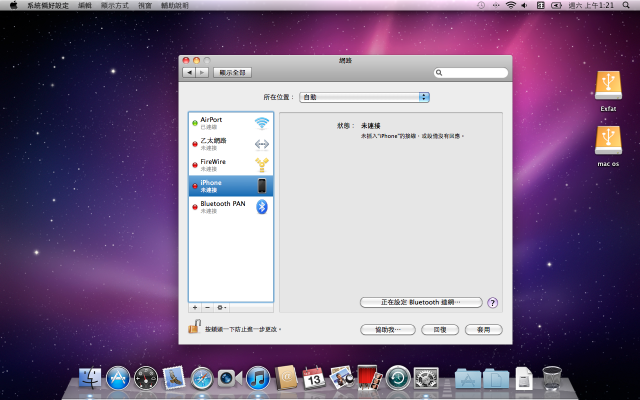Select the 乙太網路 Ethernet service
Screen dimensions: 640x400
[231, 144]
